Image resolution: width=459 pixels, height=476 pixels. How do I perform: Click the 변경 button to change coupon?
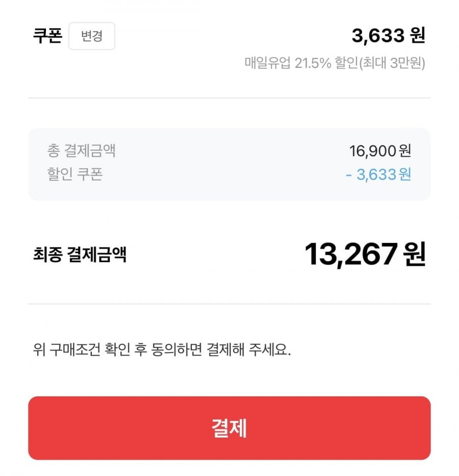pos(92,36)
